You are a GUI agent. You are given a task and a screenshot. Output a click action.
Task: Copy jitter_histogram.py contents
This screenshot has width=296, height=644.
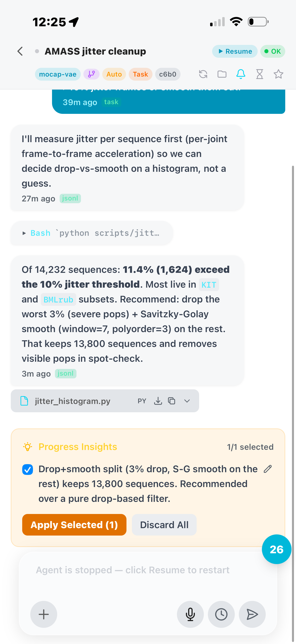[172, 401]
